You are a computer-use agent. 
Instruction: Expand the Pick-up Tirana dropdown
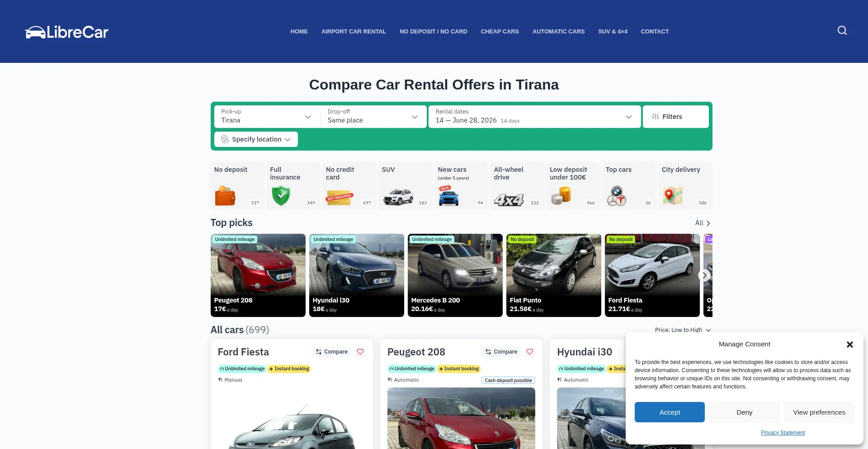[x=267, y=117]
